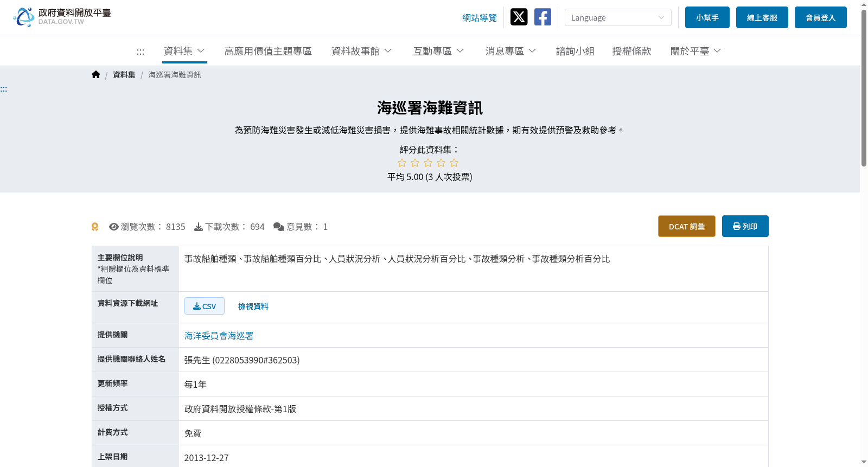Click the page vertical scrollbar
The width and height of the screenshot is (868, 467).
click(864, 87)
